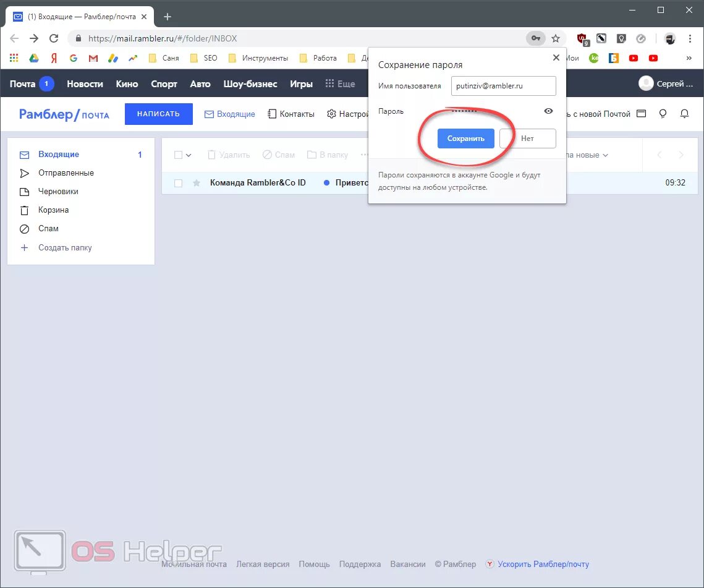Viewport: 704px width, 588px height.
Task: Go to Игры in top navigation
Action: [x=301, y=83]
